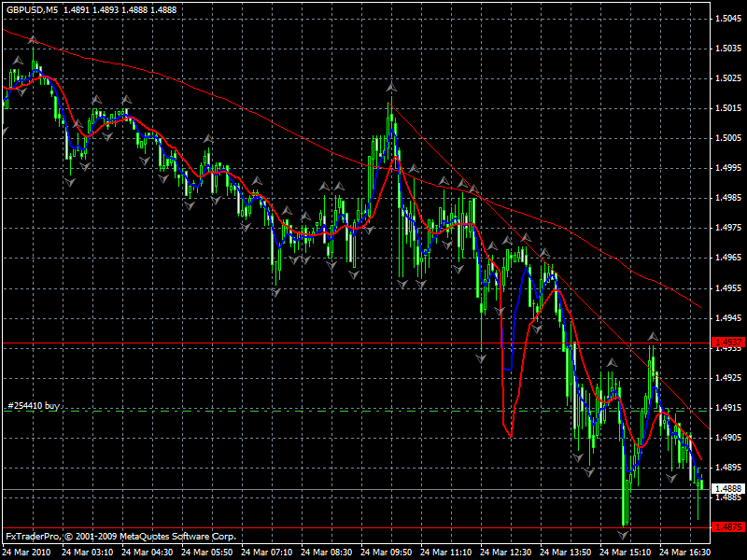Click the 1.4975 price scale label
The image size is (747, 560).
[728, 228]
